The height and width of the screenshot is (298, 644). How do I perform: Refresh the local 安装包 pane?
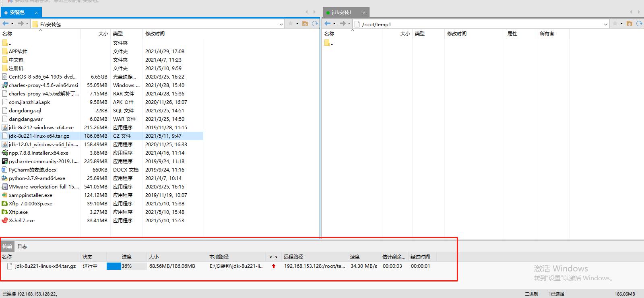pyautogui.click(x=315, y=24)
